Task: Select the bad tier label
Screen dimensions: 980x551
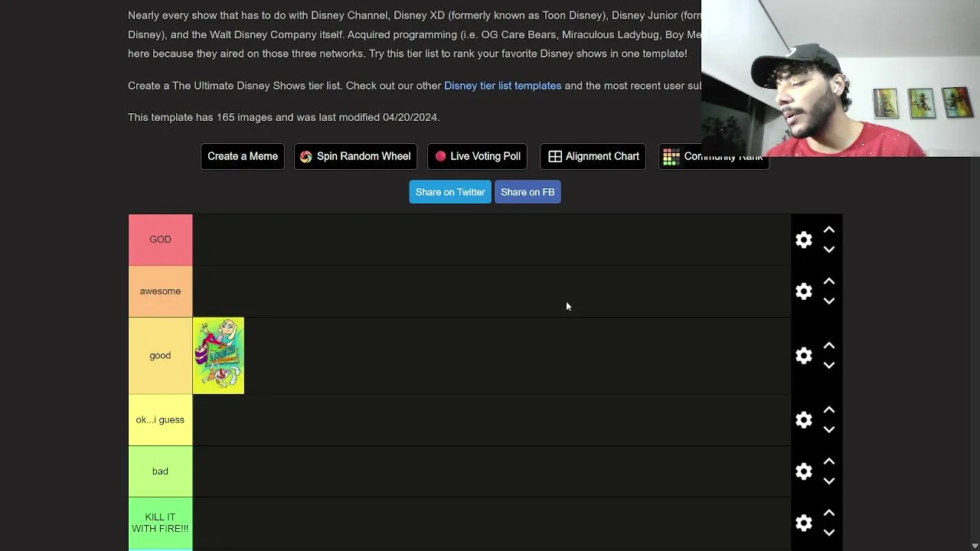Action: pyautogui.click(x=160, y=471)
